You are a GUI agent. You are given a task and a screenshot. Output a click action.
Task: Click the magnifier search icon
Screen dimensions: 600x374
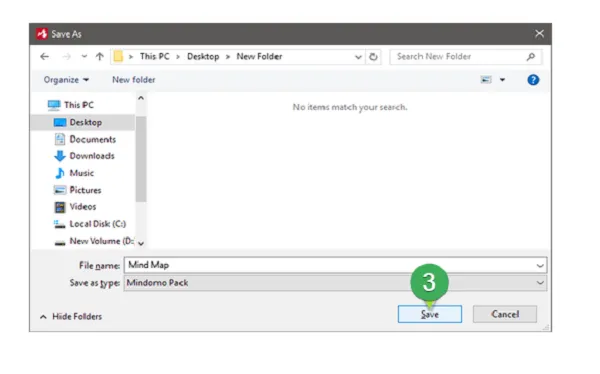(x=531, y=57)
